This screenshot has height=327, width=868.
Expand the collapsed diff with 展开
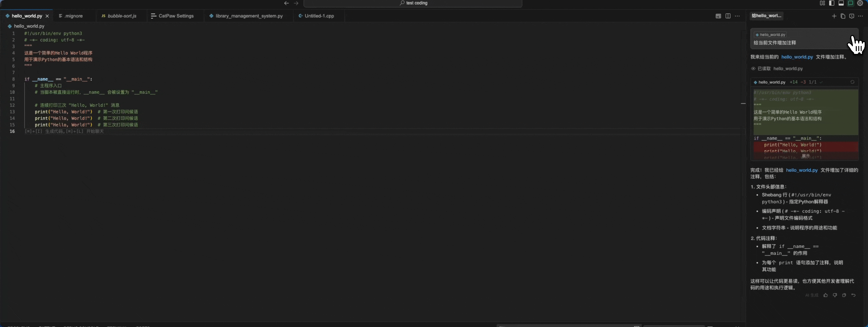coord(806,156)
